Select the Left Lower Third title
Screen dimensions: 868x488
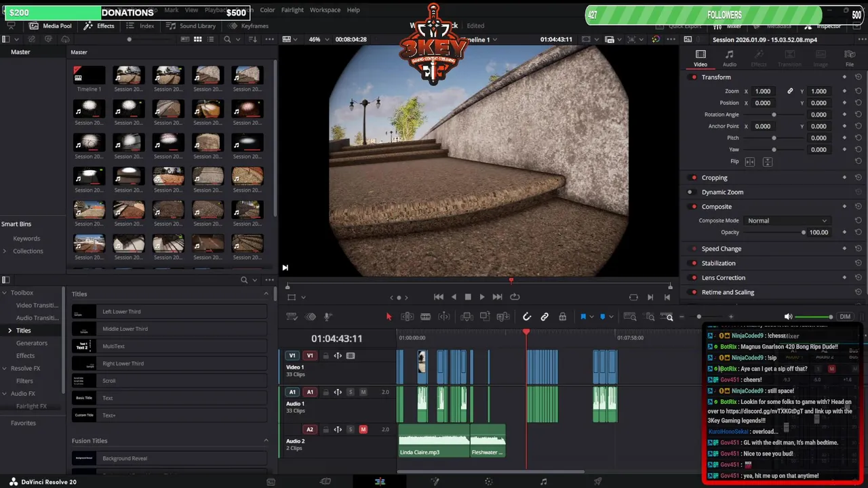pos(170,312)
